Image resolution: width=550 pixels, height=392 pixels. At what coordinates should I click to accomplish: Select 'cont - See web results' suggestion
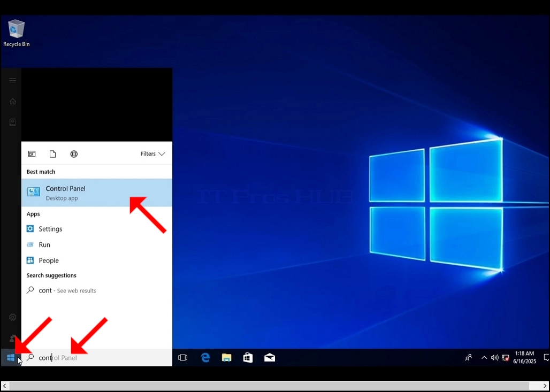coord(97,290)
